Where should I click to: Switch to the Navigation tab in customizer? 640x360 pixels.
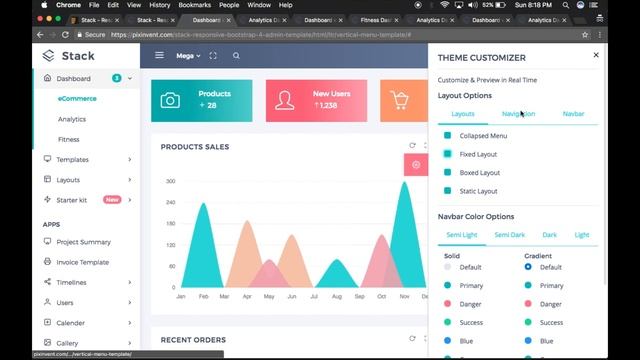(518, 114)
